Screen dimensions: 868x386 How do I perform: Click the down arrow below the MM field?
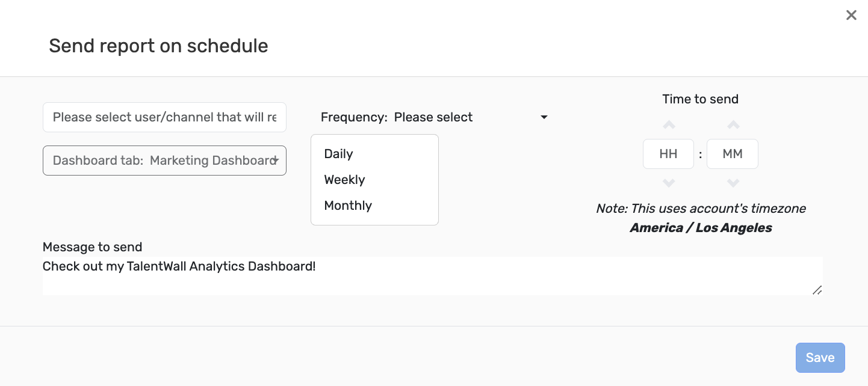click(x=733, y=183)
